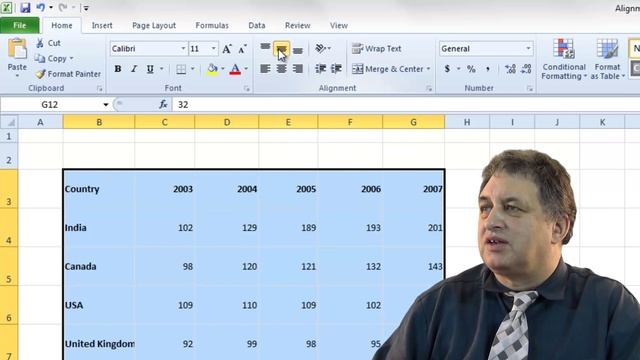This screenshot has height=360, width=640.
Task: Click Wrap Text
Action: click(x=376, y=49)
